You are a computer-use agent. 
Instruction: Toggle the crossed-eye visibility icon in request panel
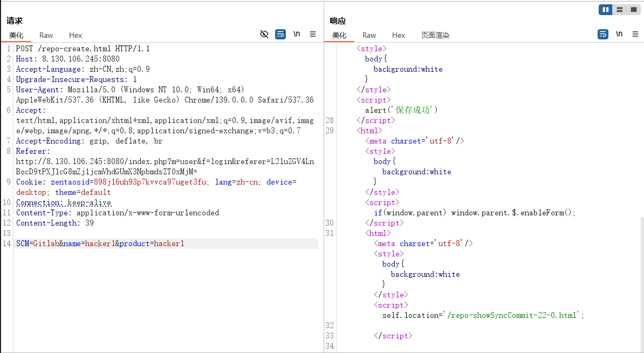tap(264, 34)
